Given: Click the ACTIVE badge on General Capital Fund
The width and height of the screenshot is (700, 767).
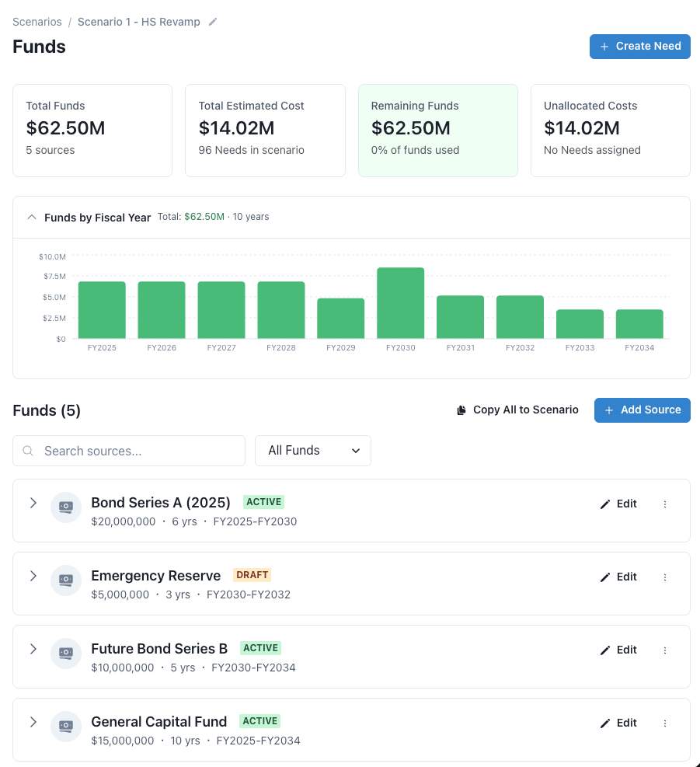Looking at the screenshot, I should [x=260, y=720].
